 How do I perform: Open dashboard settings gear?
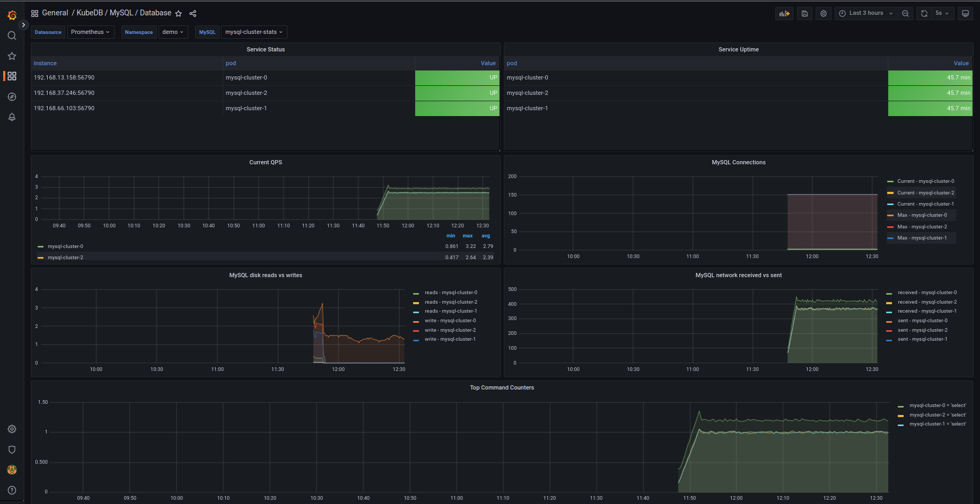[823, 13]
